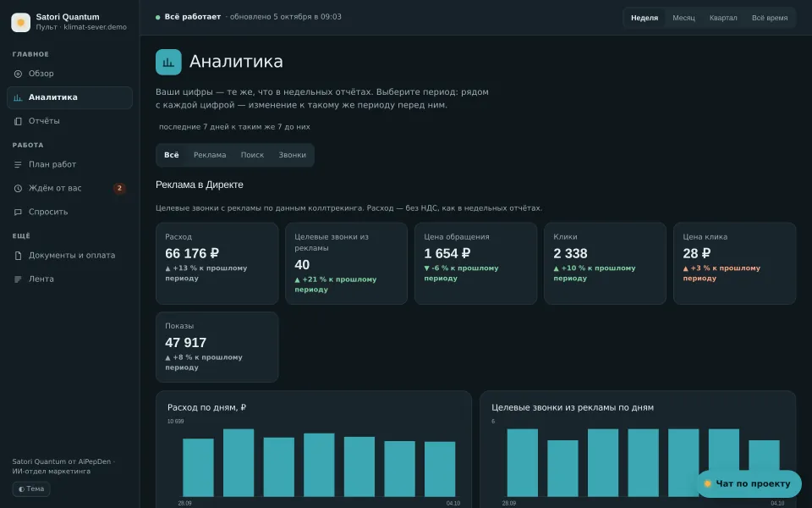
Task: Click the Обзор target icon in sidebar
Action: pyautogui.click(x=18, y=74)
